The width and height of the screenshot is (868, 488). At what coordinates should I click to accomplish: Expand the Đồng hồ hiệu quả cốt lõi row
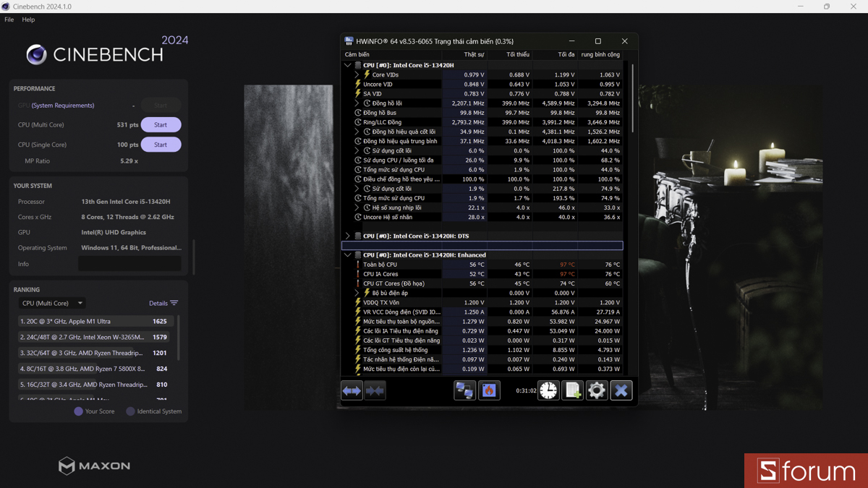[357, 132]
